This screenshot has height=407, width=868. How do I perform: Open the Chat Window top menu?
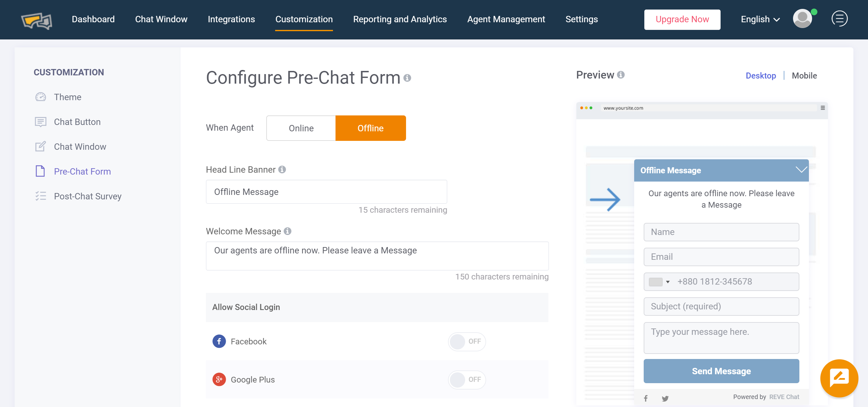point(161,19)
